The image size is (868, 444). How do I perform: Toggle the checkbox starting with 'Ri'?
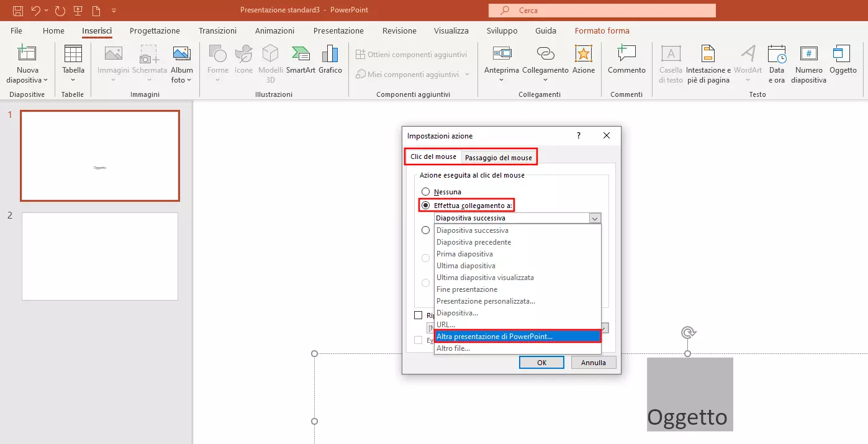point(418,315)
